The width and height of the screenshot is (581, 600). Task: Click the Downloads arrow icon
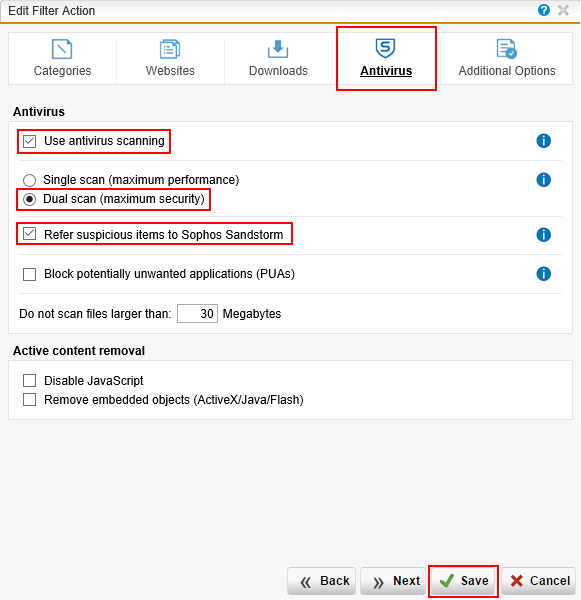coord(278,49)
